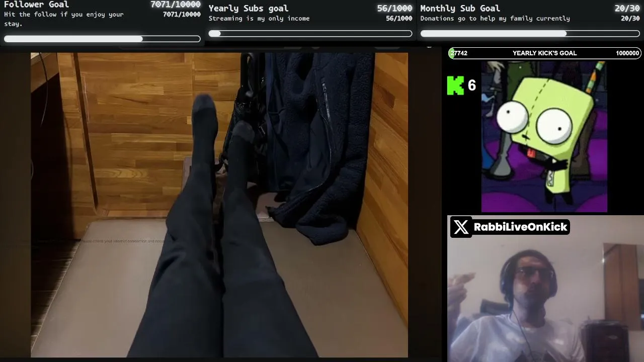Screen dimensions: 644x362
Task: Click the "27742" current kick value
Action: click(x=459, y=53)
